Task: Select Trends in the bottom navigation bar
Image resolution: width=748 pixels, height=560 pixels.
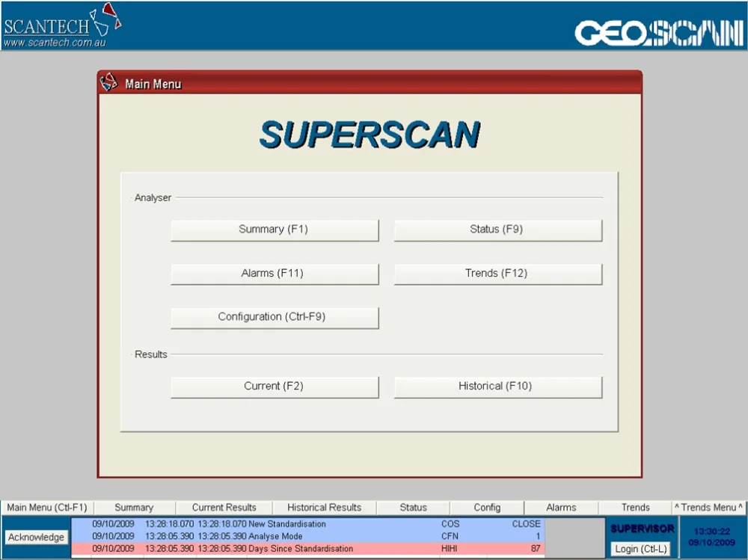Action: point(635,508)
